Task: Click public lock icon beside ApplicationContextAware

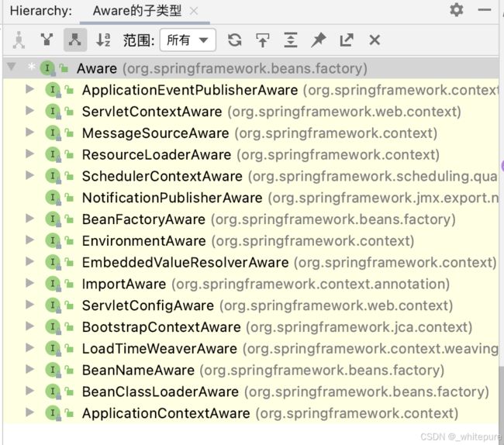Action: pos(69,413)
